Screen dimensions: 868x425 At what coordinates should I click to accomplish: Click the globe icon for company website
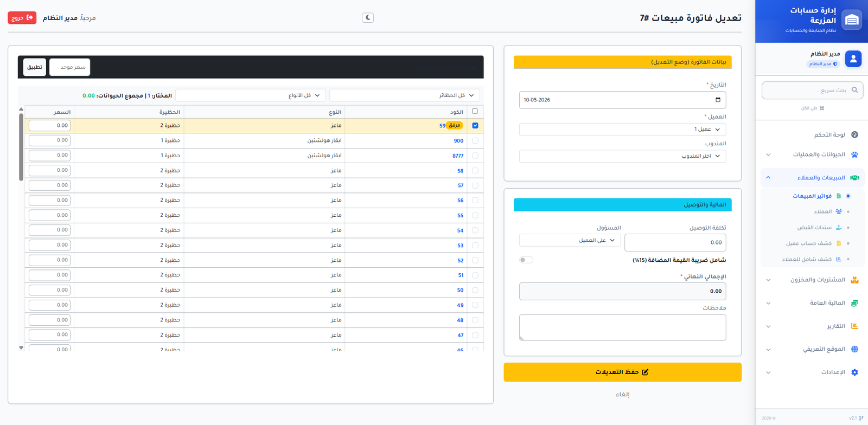pos(855,349)
